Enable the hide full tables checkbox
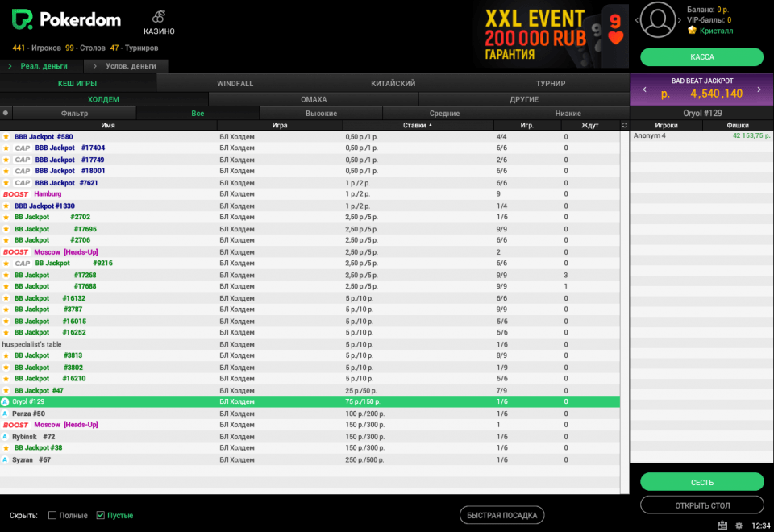The image size is (774, 532). click(x=52, y=515)
